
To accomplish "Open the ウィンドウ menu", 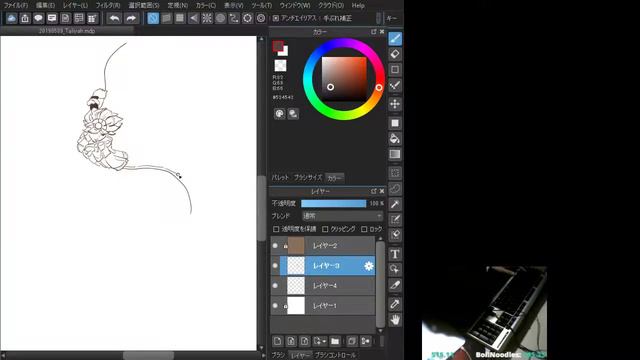I will click(x=295, y=5).
